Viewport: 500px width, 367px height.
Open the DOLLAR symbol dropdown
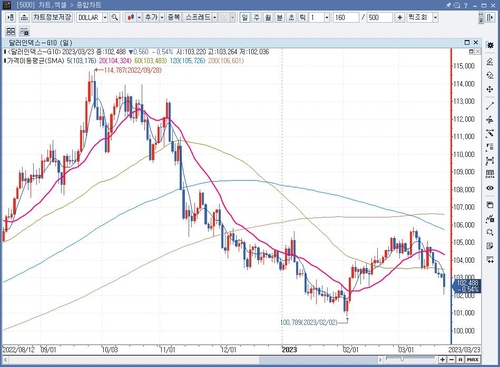point(105,17)
